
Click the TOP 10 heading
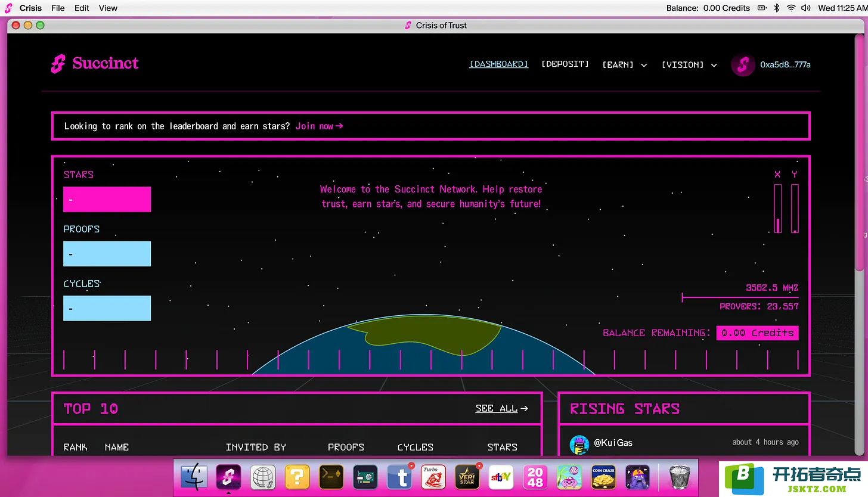click(x=91, y=409)
